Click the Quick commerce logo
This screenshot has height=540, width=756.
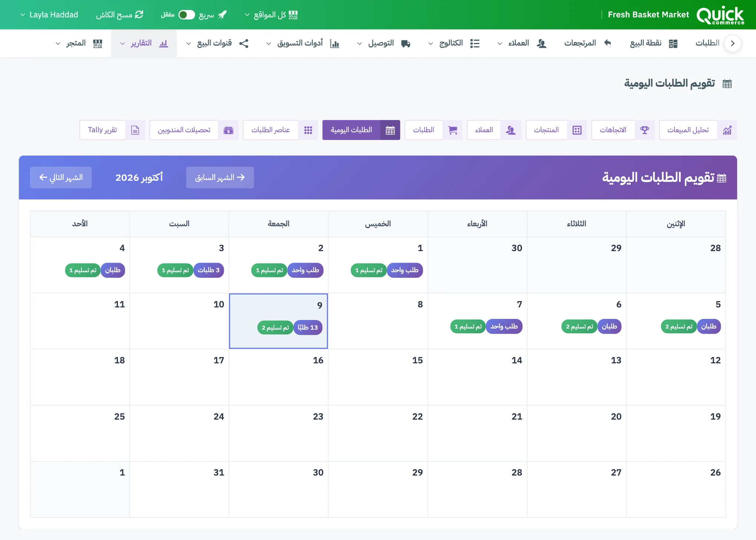[x=720, y=15]
